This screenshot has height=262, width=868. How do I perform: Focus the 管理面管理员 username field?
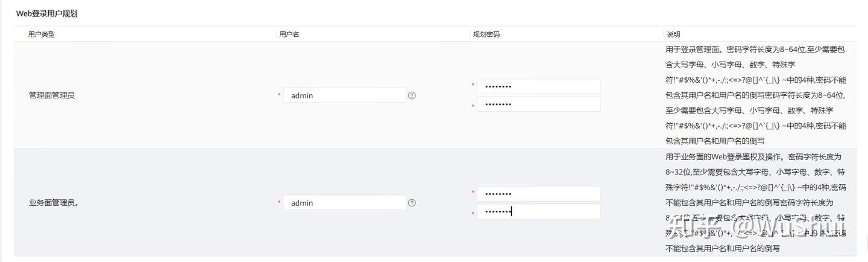tap(345, 95)
